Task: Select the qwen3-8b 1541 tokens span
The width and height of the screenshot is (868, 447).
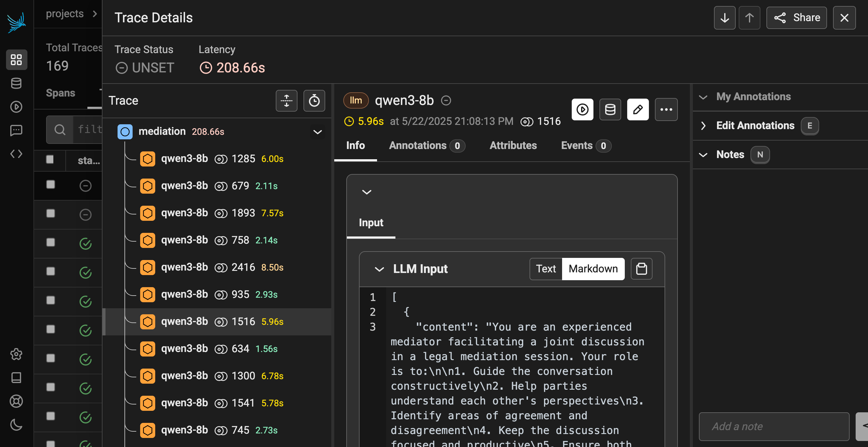Action: pos(217,403)
